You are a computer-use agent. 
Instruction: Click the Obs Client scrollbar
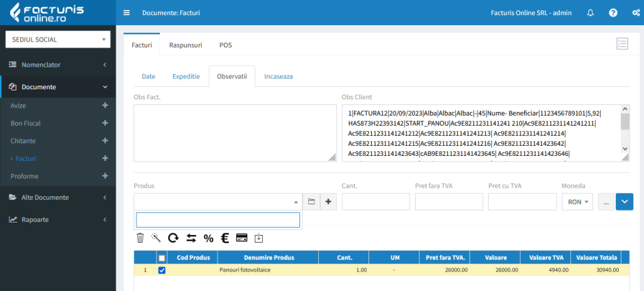(x=625, y=133)
